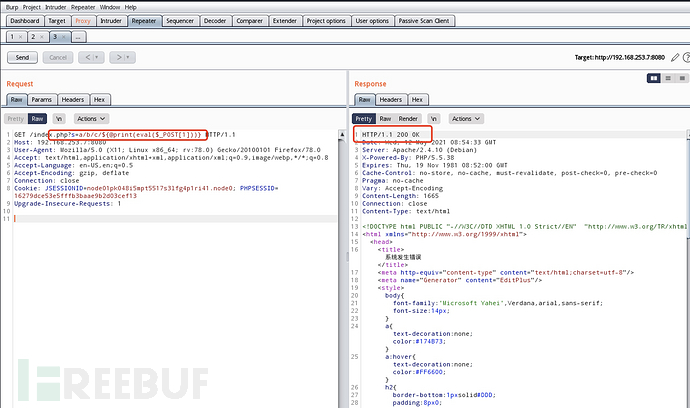Image resolution: width=690 pixels, height=408 pixels.
Task: Click the Cancel button
Action: pyautogui.click(x=58, y=57)
